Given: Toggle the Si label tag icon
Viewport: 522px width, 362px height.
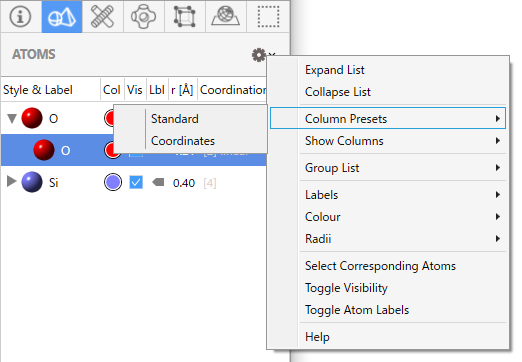Looking at the screenshot, I should (x=158, y=182).
